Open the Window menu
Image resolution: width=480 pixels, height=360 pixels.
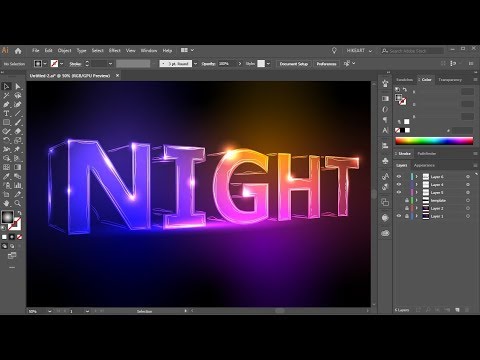point(149,51)
